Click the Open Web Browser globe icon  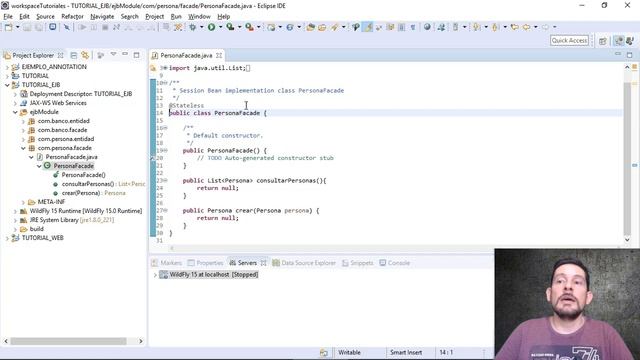coord(427,27)
